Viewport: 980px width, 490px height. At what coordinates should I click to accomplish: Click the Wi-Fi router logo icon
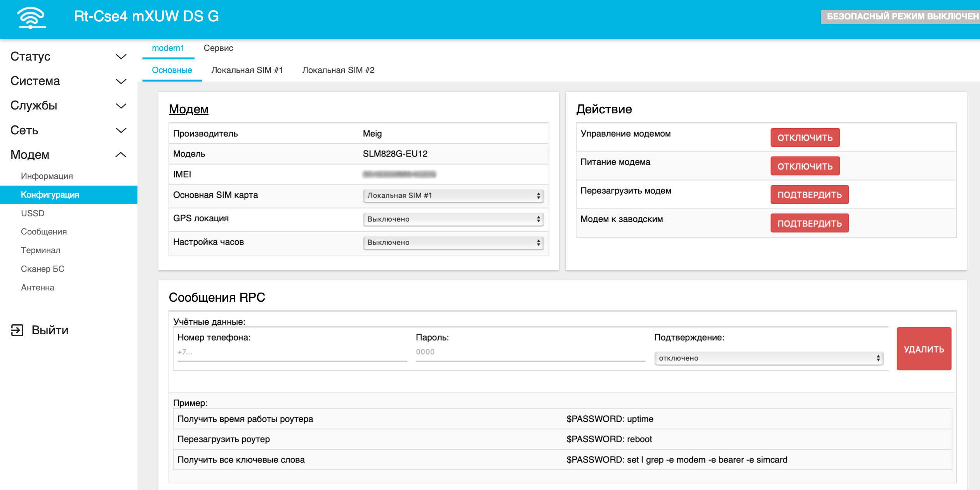pyautogui.click(x=31, y=17)
